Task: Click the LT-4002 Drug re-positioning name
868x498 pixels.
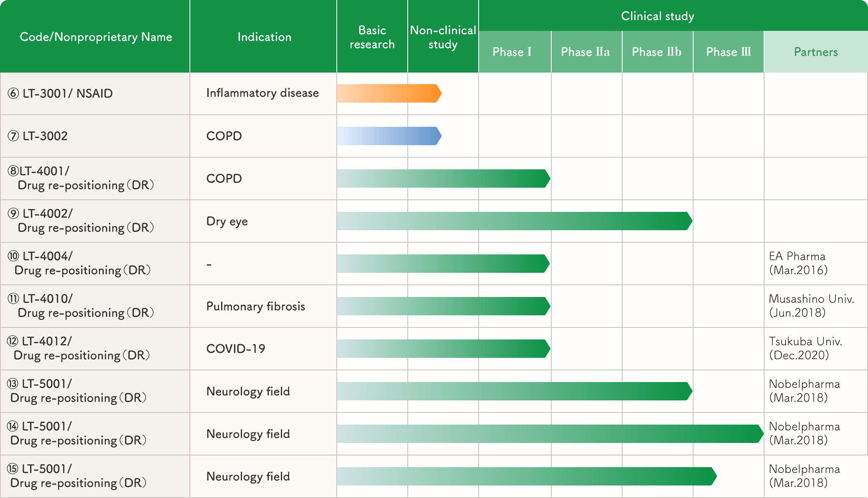Action: tap(81, 221)
